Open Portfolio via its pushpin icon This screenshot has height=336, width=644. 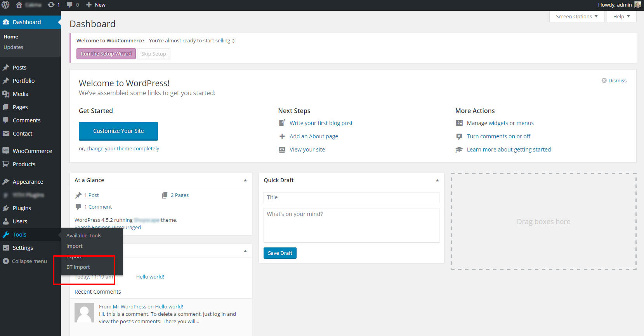tap(6, 81)
